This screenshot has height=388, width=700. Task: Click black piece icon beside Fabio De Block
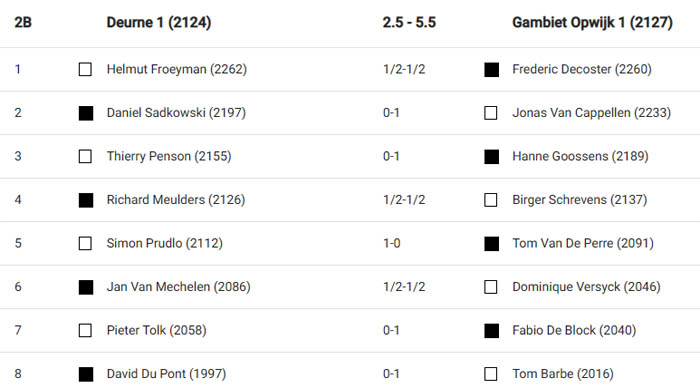[x=492, y=330]
